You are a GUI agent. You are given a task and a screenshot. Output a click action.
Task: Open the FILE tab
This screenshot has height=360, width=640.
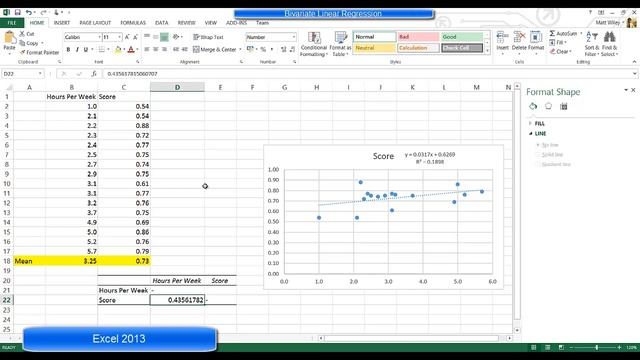point(12,23)
